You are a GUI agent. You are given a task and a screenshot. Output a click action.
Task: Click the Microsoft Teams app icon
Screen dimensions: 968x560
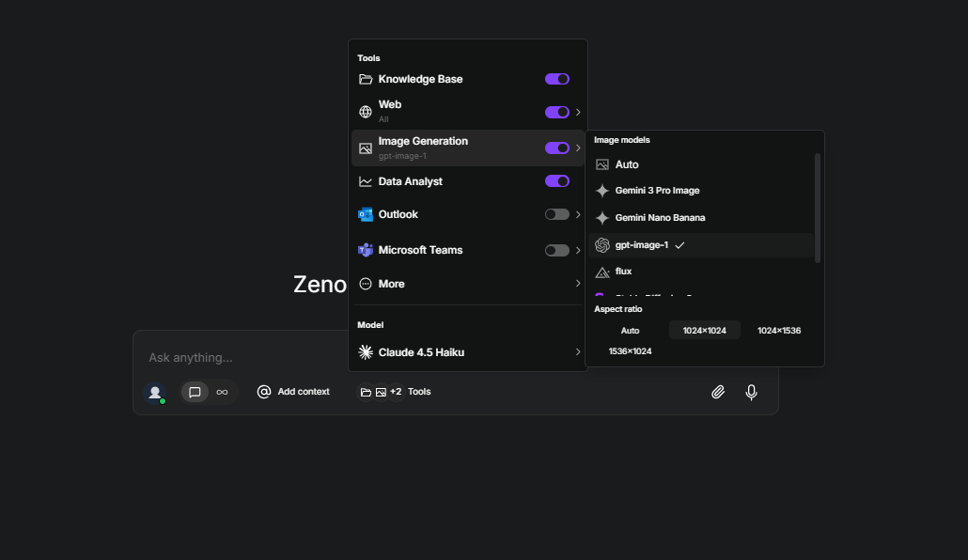[366, 250]
